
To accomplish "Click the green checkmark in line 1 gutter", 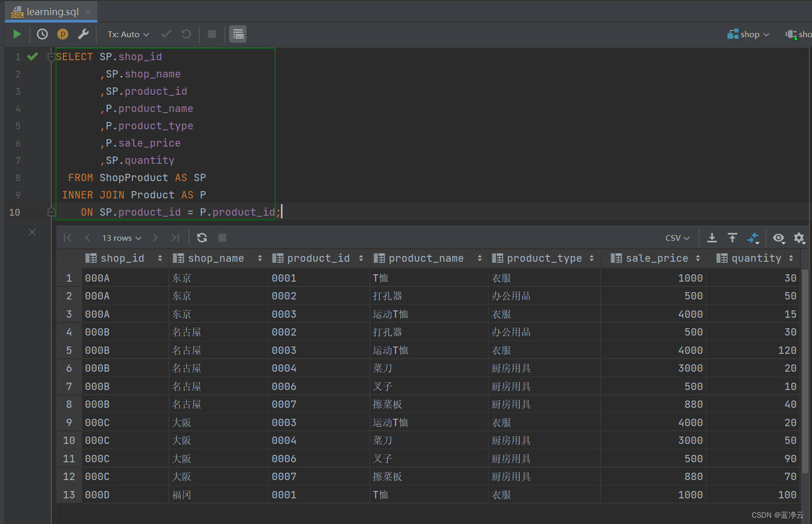I will click(32, 57).
